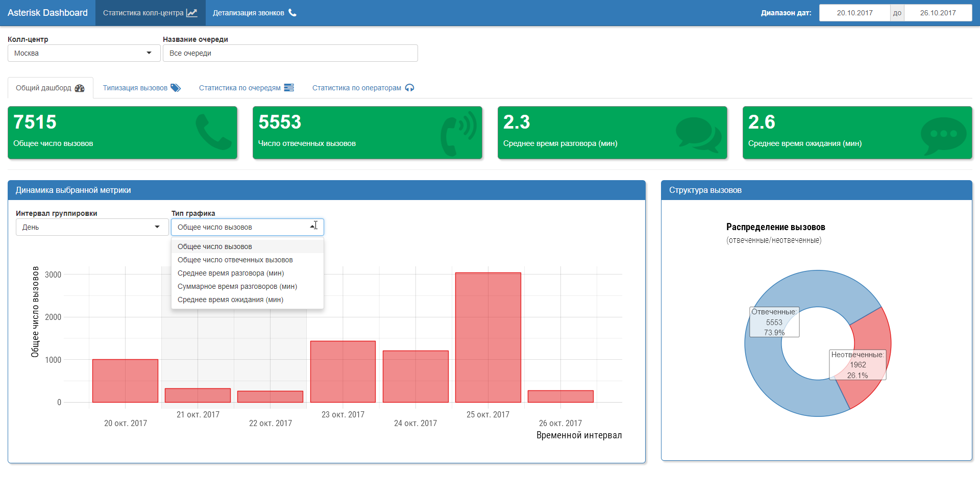
Task: Click the ellipsis speech bubble icon on 2.6 card
Action: click(x=944, y=136)
